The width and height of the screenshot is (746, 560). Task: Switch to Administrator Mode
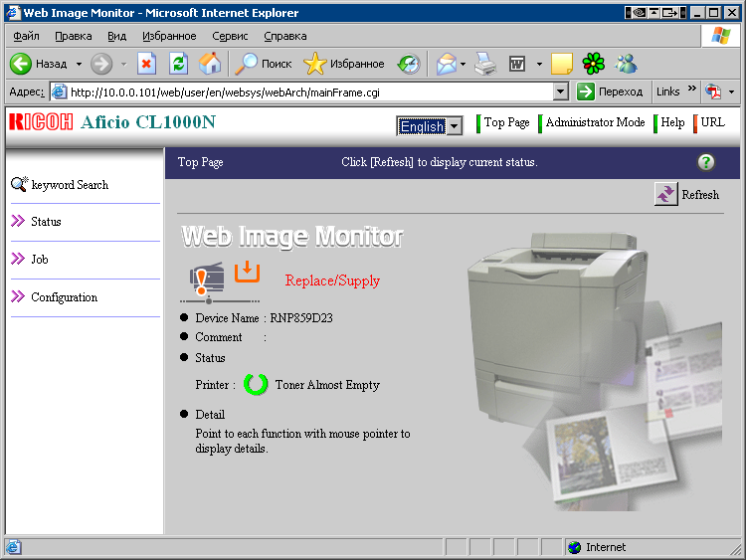(595, 122)
